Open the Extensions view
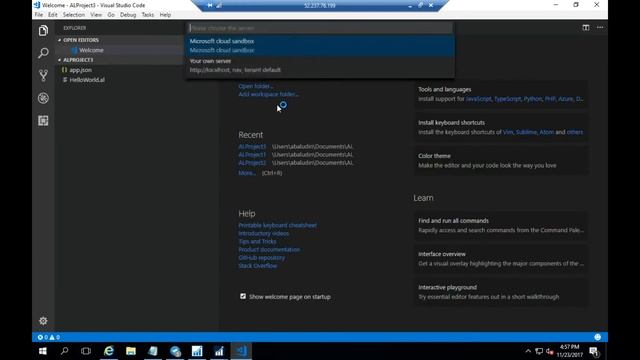Image resolution: width=640 pixels, height=360 pixels. (x=43, y=120)
